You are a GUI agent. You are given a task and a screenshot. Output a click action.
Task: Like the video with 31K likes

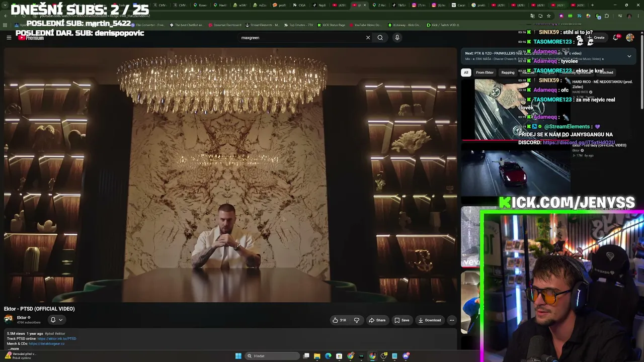(340, 320)
